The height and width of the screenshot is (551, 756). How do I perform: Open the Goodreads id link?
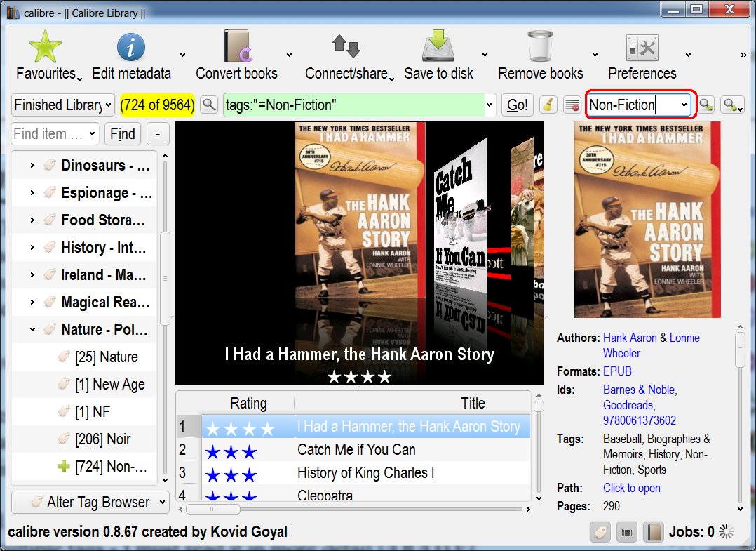pos(628,405)
